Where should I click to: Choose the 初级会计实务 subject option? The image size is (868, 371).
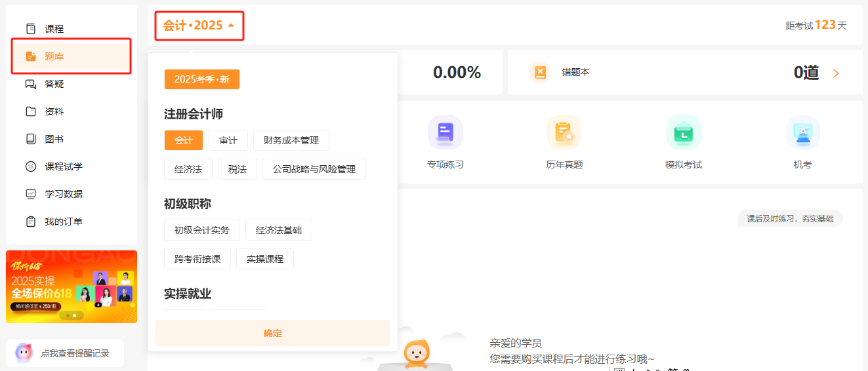click(201, 230)
